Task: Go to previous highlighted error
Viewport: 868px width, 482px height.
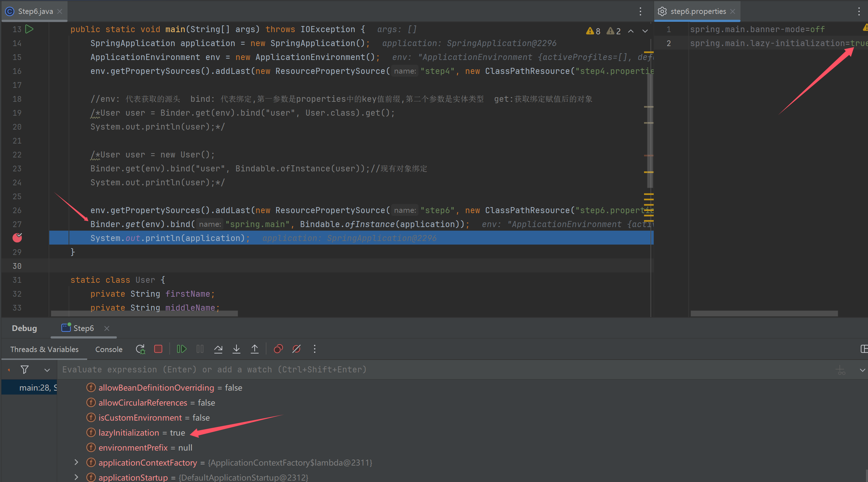Action: point(631,31)
